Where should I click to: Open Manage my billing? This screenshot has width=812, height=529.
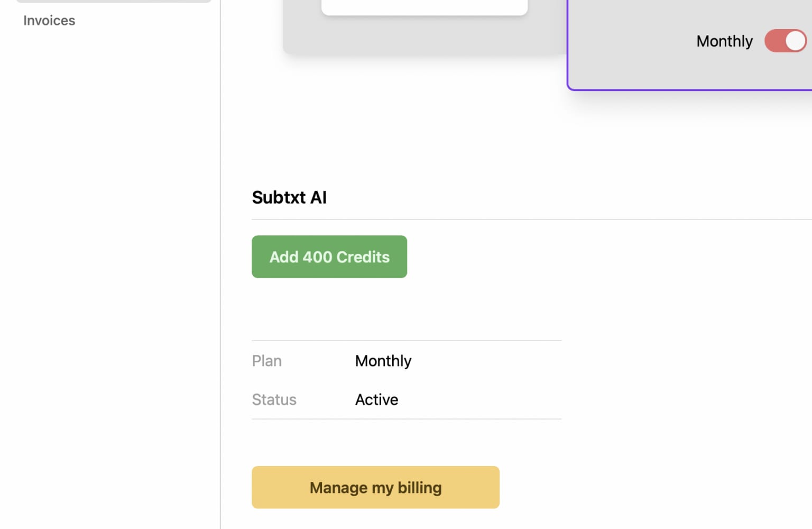(x=375, y=487)
